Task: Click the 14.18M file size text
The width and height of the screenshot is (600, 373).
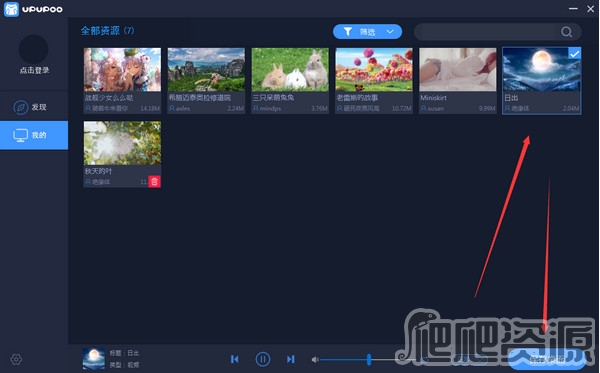Action: (150, 109)
